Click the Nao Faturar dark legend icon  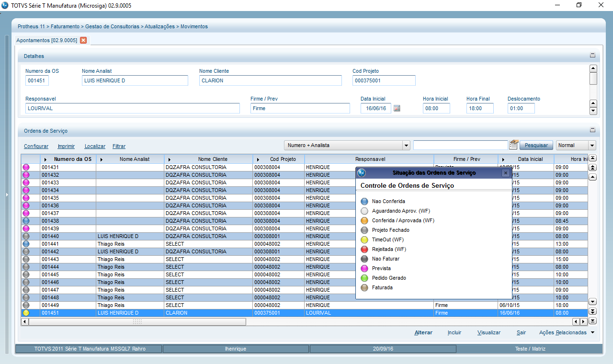point(364,259)
